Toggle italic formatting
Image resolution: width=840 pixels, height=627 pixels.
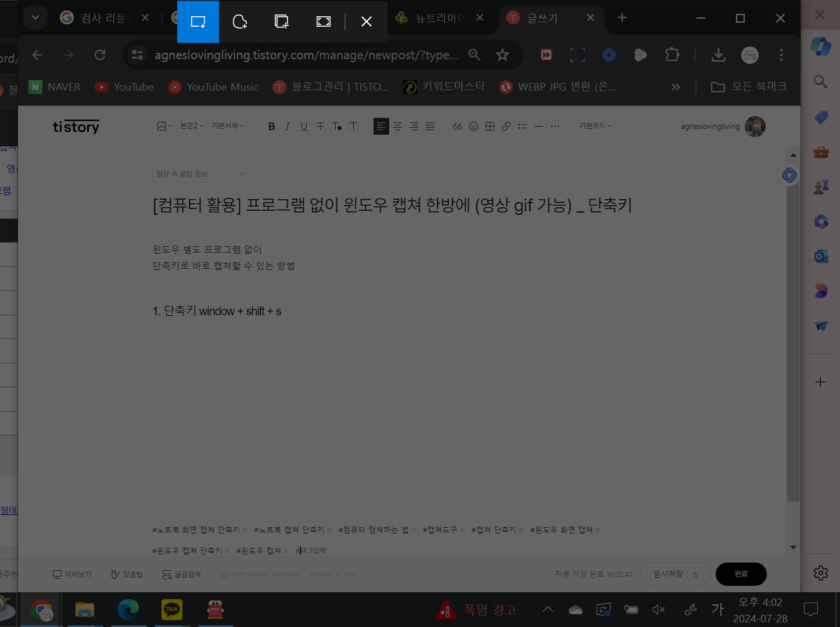pos(287,126)
